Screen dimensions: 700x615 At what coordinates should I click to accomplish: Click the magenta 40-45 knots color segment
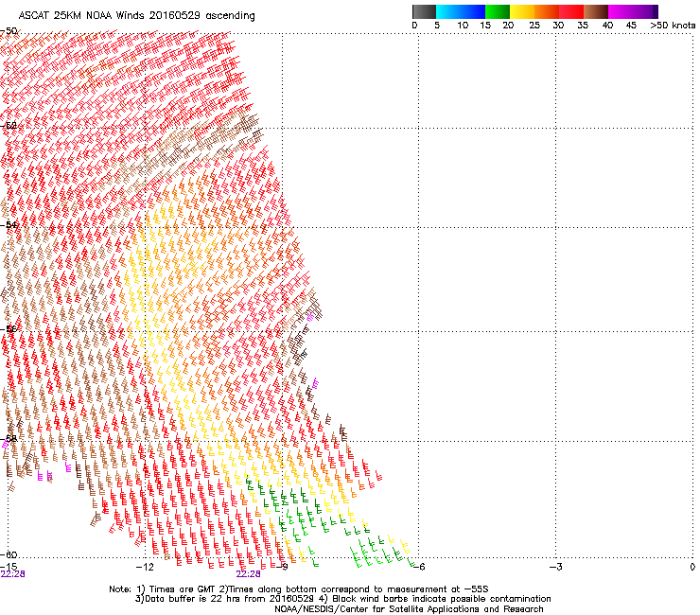click(x=621, y=11)
